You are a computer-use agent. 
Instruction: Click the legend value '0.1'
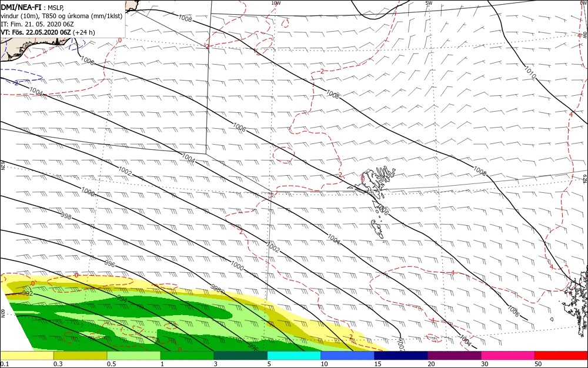tap(5, 364)
